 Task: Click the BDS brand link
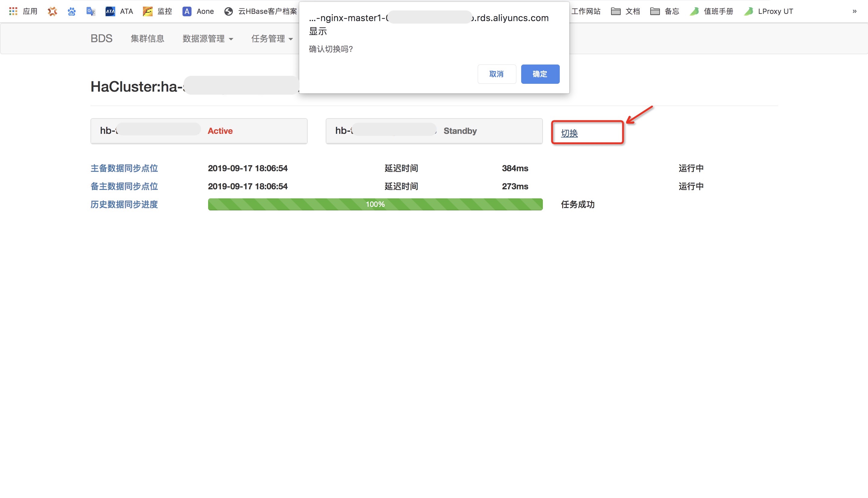(x=101, y=38)
